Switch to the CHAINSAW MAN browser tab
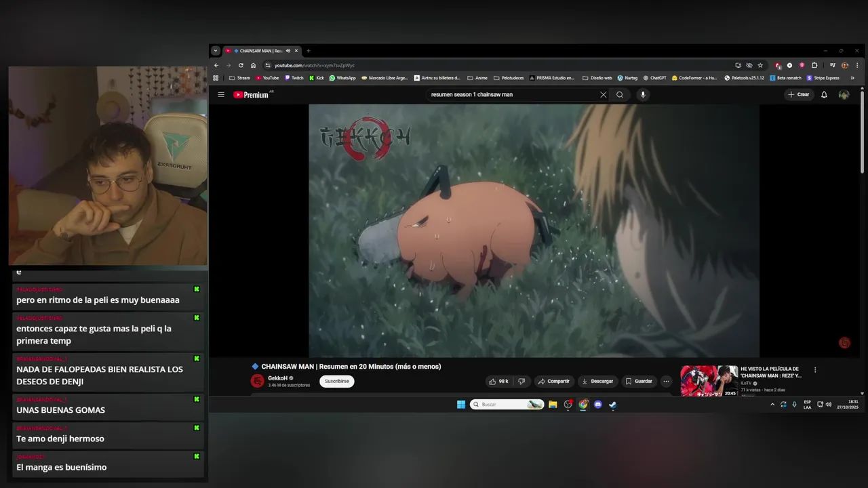This screenshot has width=868, height=488. pos(261,51)
